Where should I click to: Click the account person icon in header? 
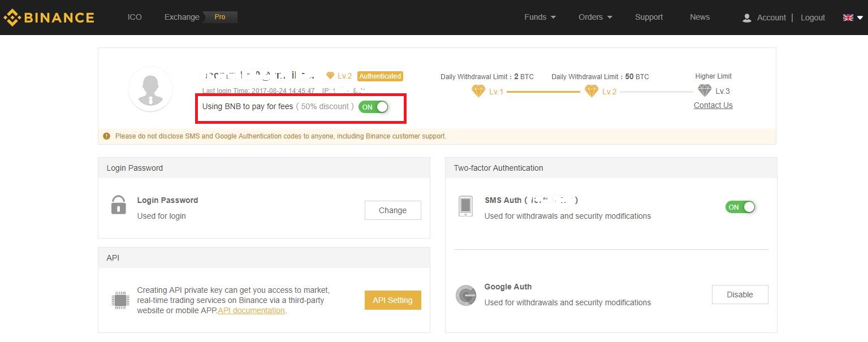pyautogui.click(x=746, y=18)
